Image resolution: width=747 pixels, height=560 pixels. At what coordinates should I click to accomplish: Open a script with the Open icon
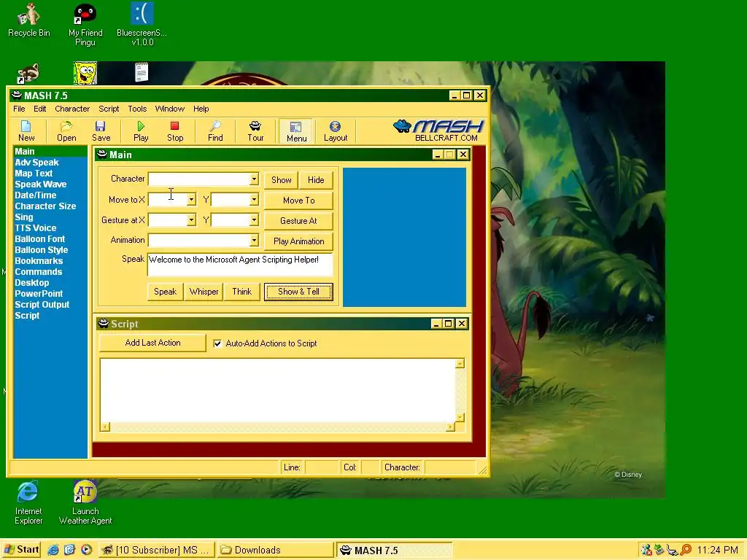pyautogui.click(x=66, y=131)
